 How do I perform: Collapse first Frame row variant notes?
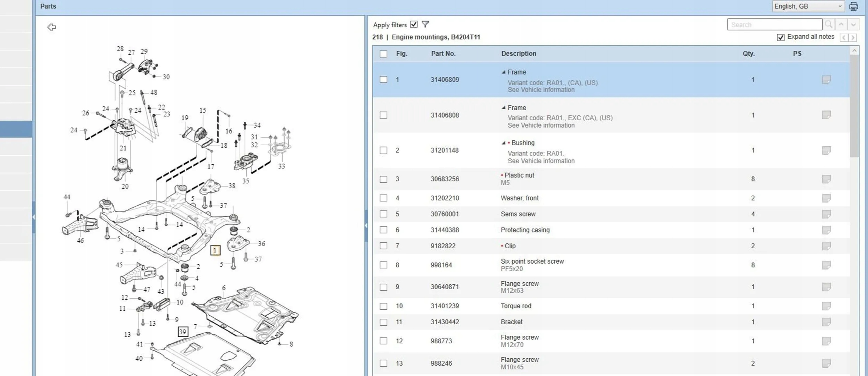(503, 72)
